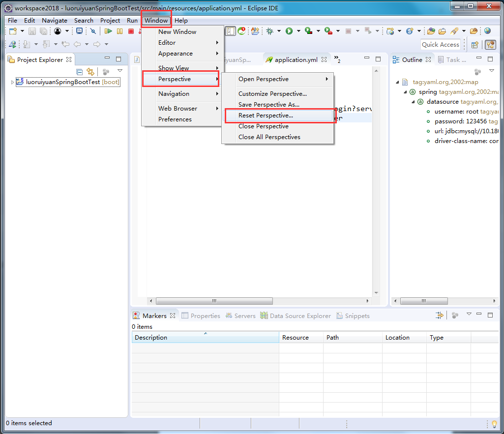Click the Skip All Breakpoints icon
Screen dimensions: 504x434
pos(93,31)
